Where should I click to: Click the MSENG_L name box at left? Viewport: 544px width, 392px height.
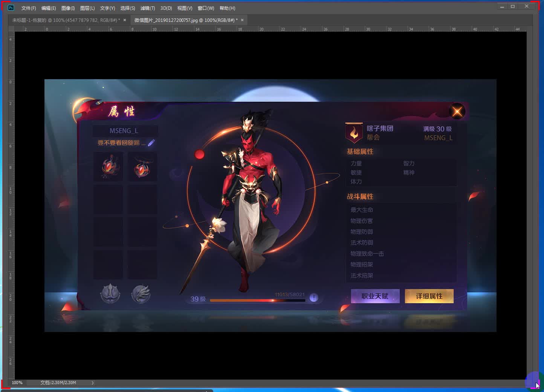tap(125, 131)
